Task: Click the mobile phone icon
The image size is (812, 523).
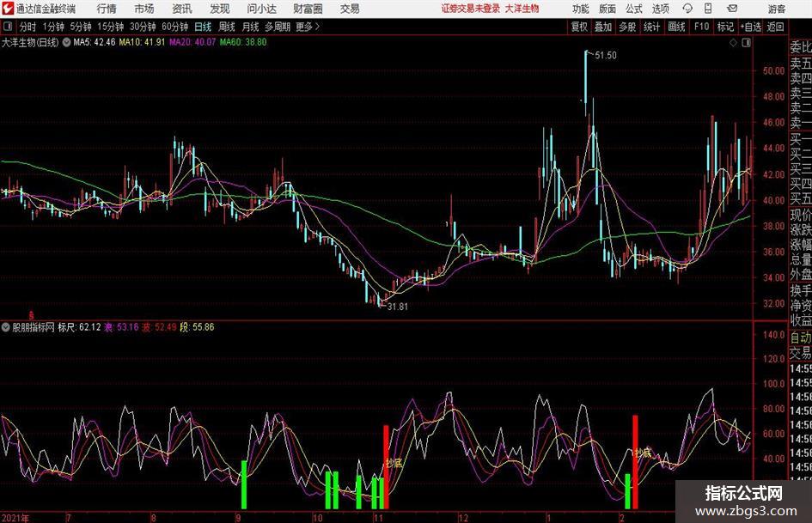Action: click(x=708, y=9)
